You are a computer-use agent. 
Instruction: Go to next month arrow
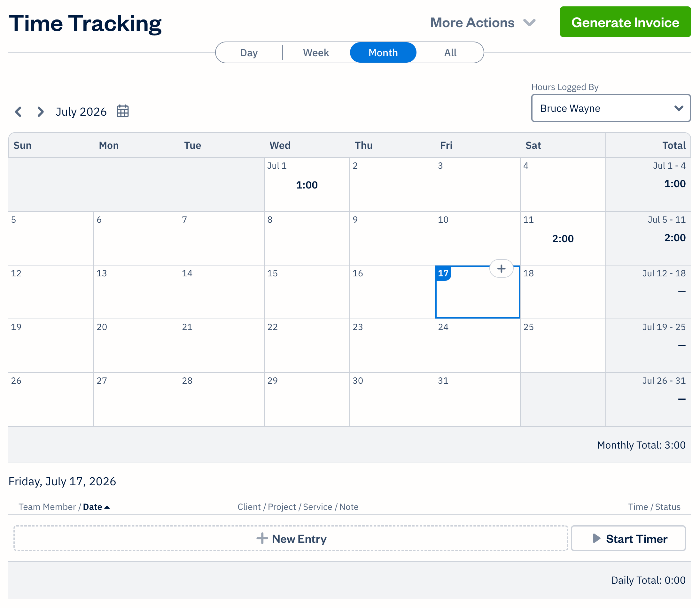(x=40, y=112)
